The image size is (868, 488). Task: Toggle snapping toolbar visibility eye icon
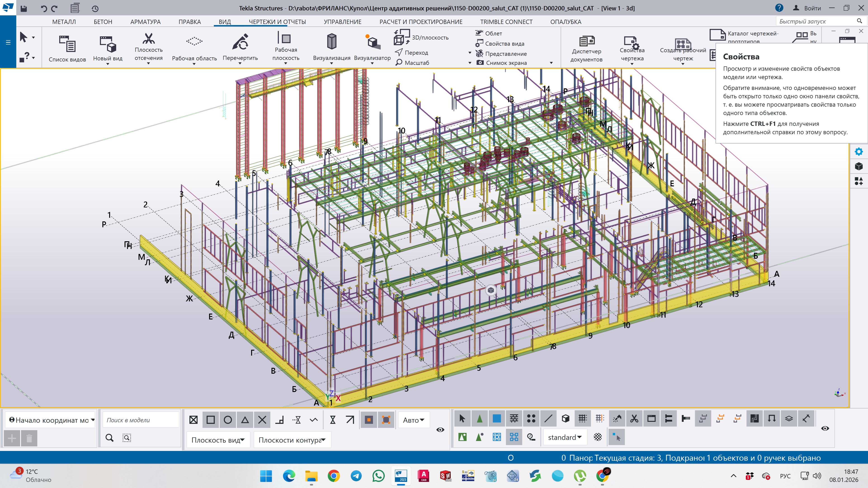[x=440, y=430]
